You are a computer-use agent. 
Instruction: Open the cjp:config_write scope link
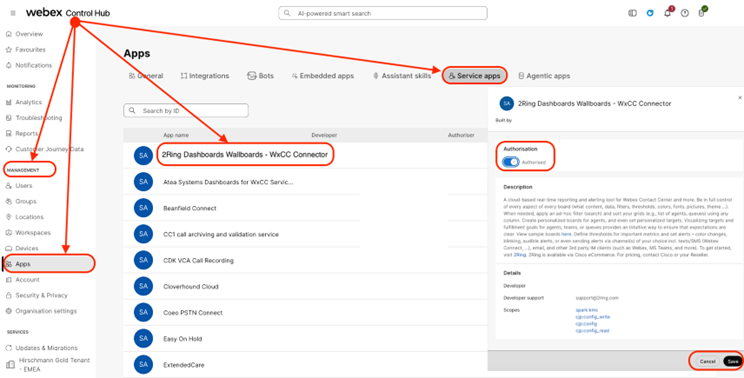coord(593,317)
